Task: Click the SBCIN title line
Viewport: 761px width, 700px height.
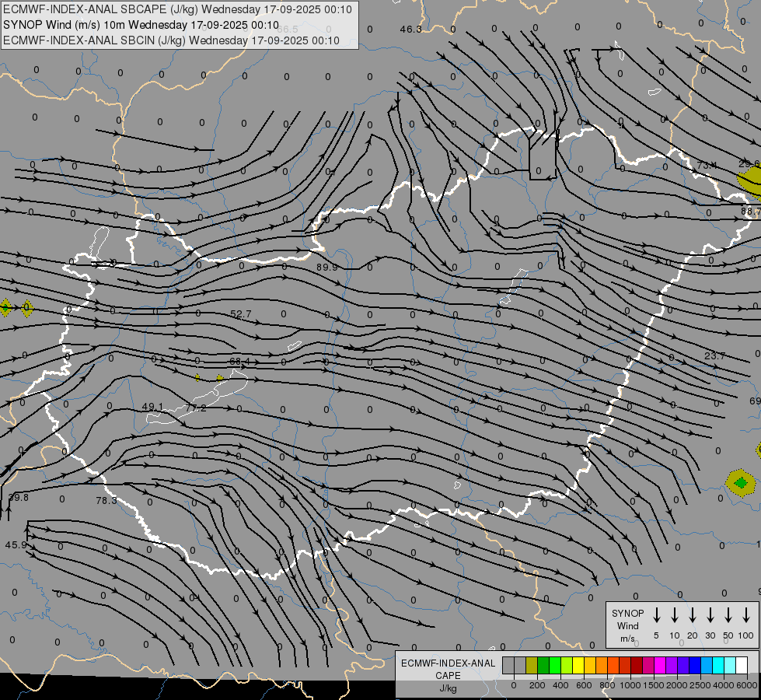Action: click(171, 40)
